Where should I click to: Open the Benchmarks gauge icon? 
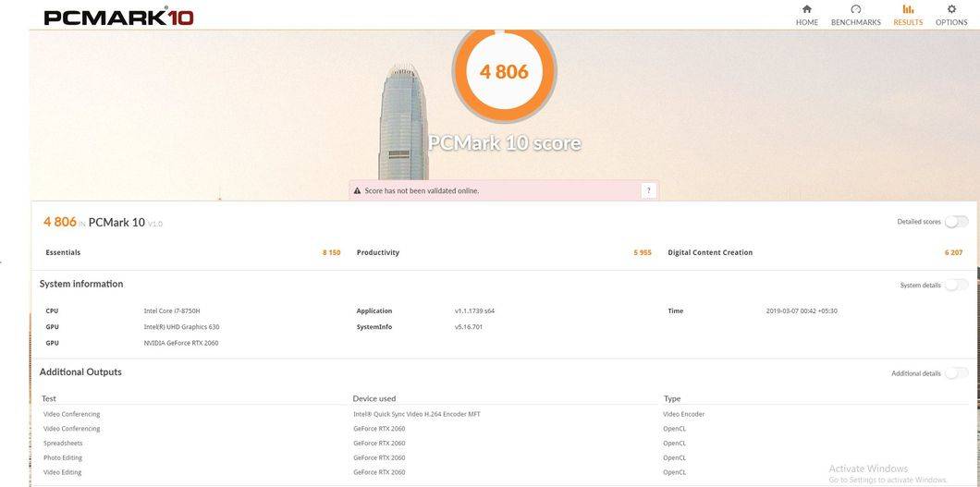tap(855, 9)
